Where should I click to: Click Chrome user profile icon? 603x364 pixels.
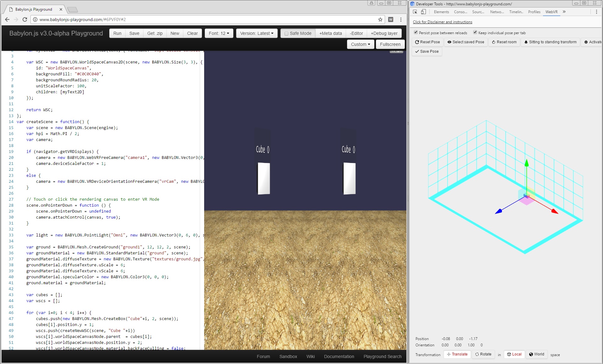[372, 3]
